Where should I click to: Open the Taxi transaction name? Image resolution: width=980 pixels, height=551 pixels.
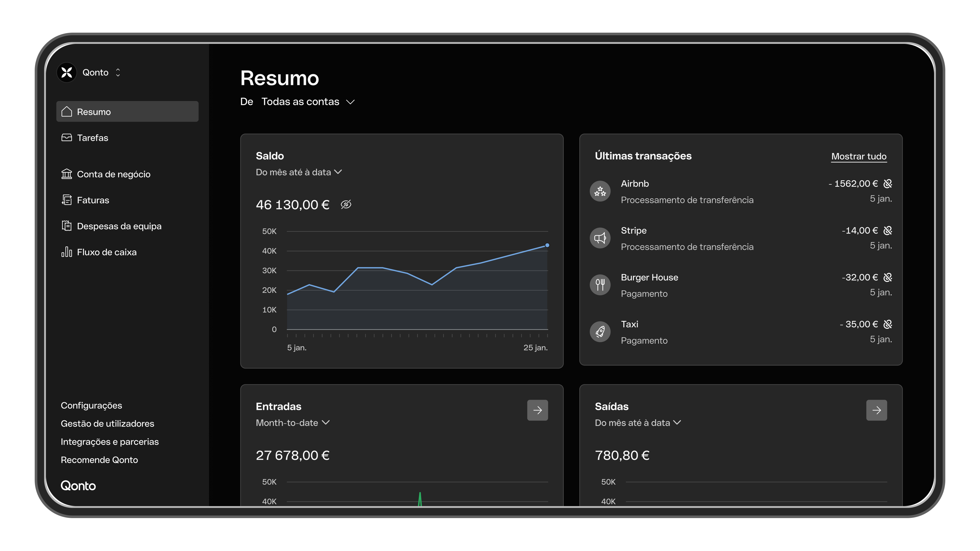[x=629, y=324]
